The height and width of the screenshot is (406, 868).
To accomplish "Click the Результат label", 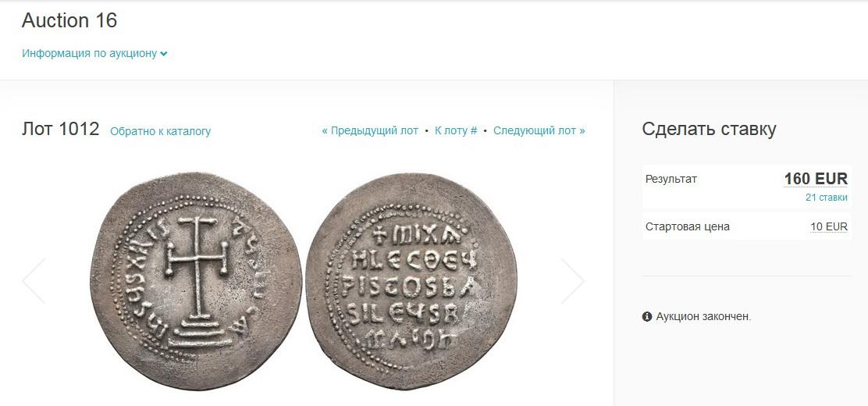I will 671,179.
